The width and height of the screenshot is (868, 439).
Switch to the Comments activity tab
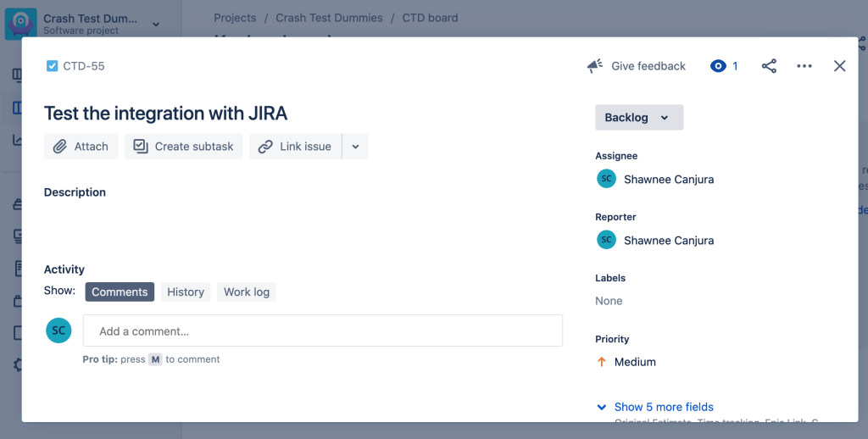coord(120,292)
